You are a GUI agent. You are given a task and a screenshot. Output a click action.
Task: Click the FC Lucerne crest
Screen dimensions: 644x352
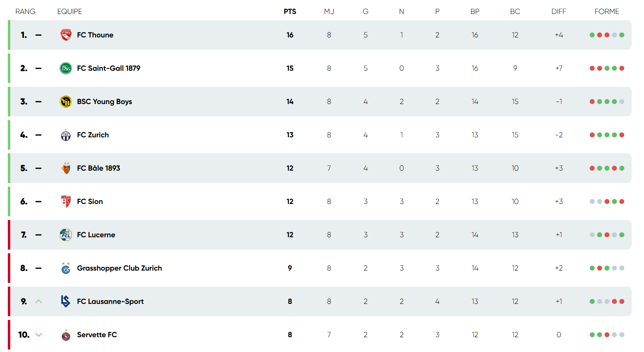click(x=65, y=234)
